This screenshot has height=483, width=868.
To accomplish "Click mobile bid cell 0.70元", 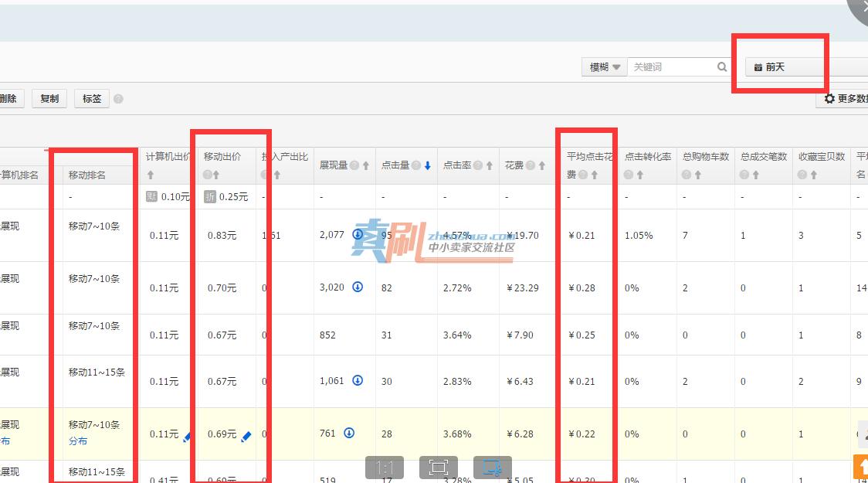I will coord(222,288).
